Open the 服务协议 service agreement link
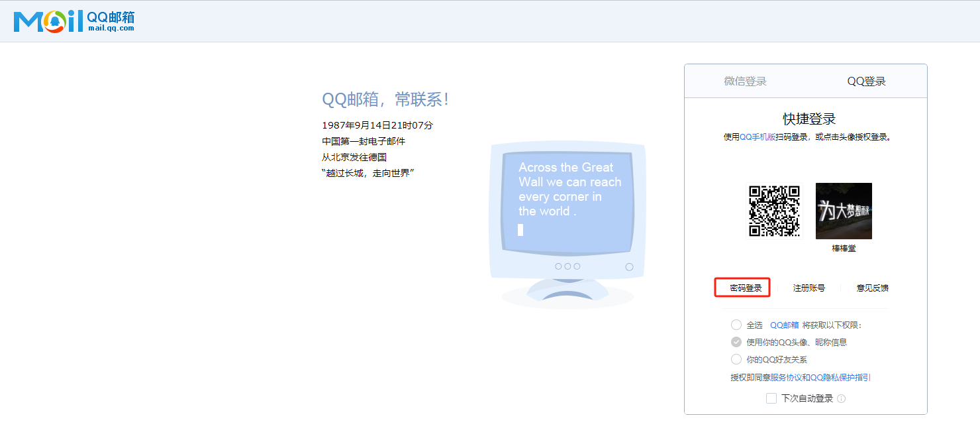This screenshot has width=980, height=444. point(786,378)
